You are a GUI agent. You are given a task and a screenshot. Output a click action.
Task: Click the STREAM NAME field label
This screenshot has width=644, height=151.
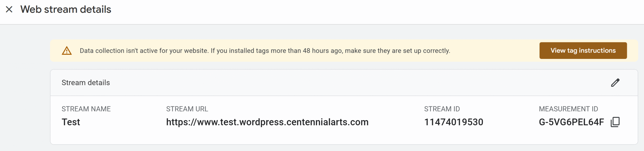pos(86,109)
